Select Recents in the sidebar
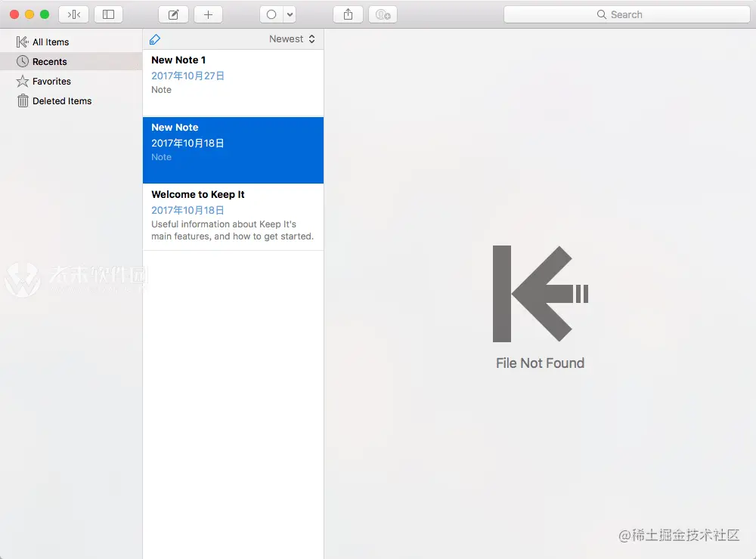This screenshot has width=756, height=559. pyautogui.click(x=71, y=61)
